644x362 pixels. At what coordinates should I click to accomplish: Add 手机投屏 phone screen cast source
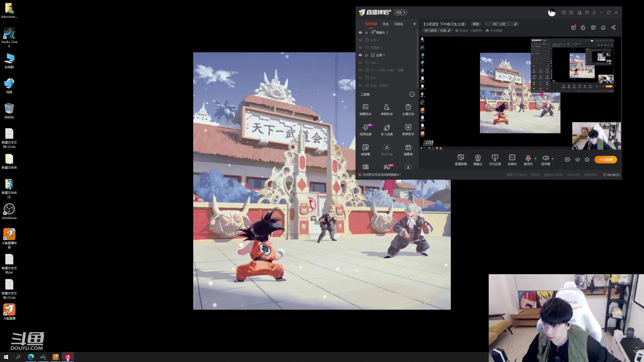click(495, 160)
